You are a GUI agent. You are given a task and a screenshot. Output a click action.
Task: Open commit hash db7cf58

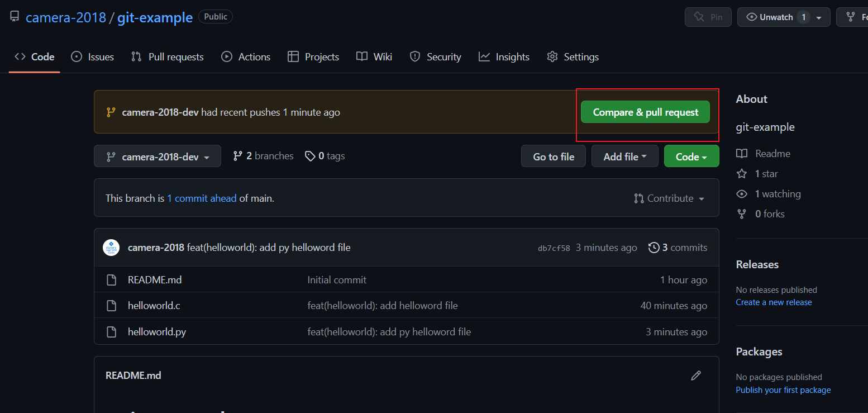(554, 248)
